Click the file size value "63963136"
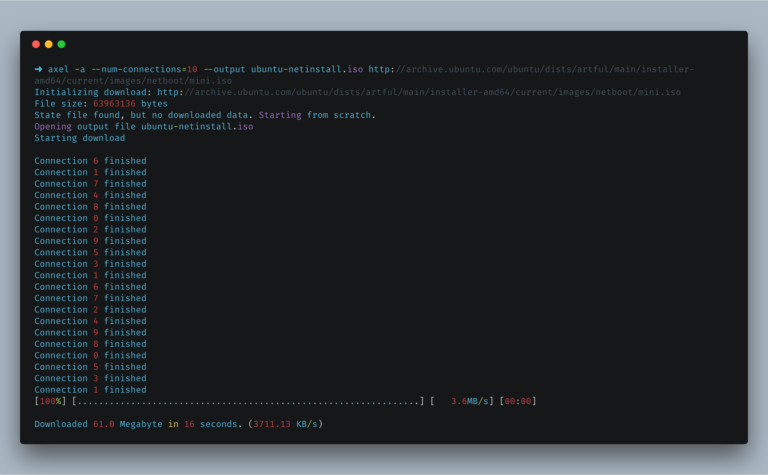 [114, 103]
